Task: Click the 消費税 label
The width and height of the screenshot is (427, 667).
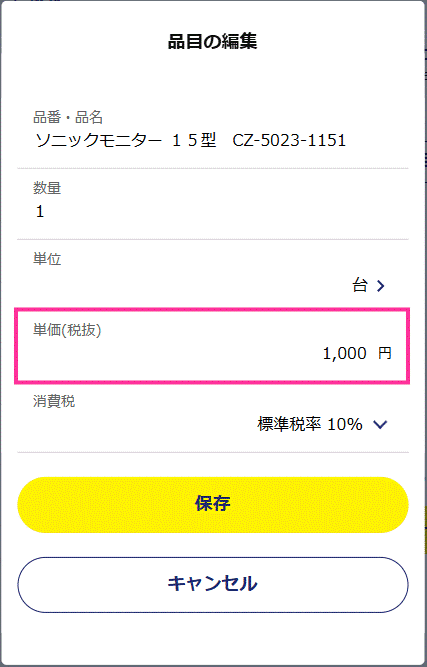Action: click(x=54, y=401)
